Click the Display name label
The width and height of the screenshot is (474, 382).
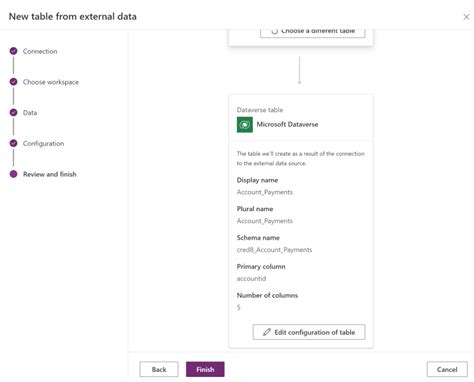point(257,180)
